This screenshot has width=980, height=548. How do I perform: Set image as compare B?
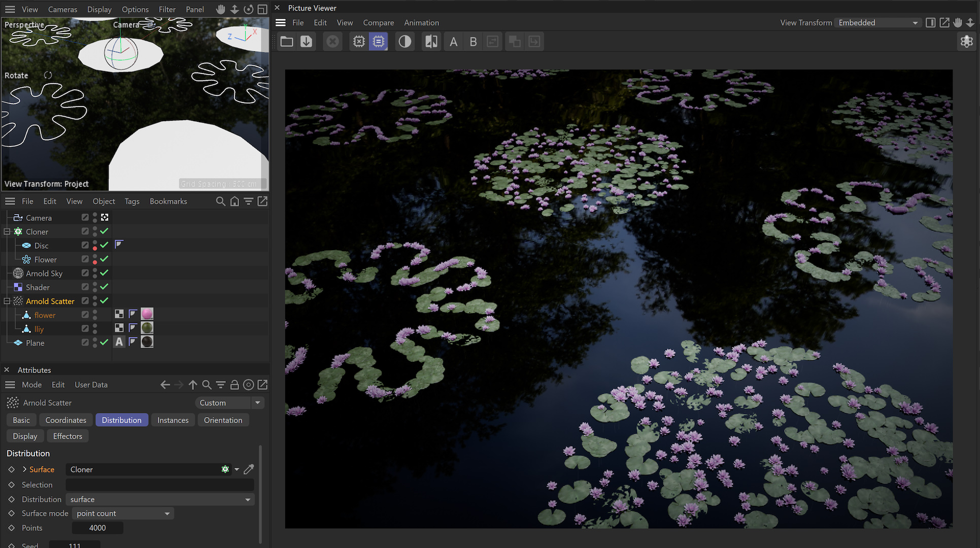[473, 42]
